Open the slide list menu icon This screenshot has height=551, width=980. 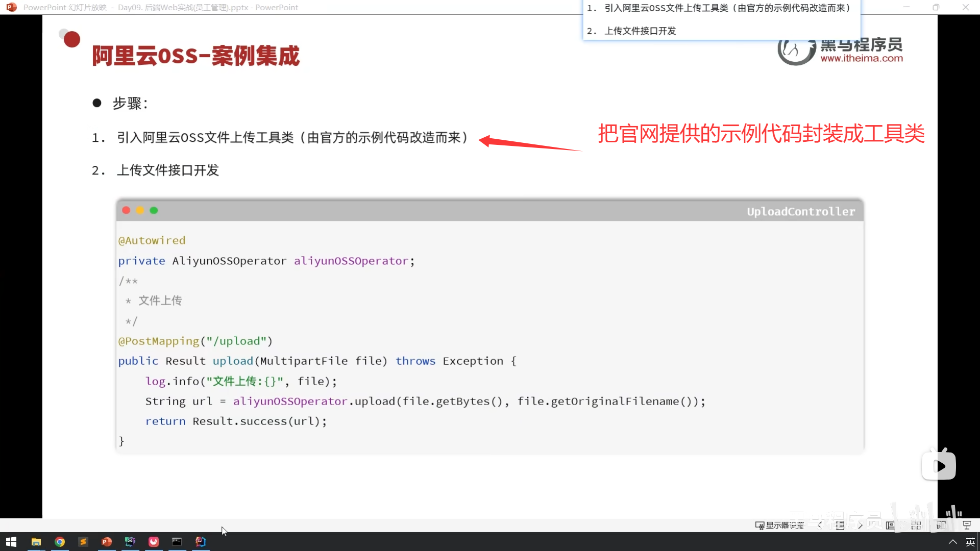[x=840, y=525]
